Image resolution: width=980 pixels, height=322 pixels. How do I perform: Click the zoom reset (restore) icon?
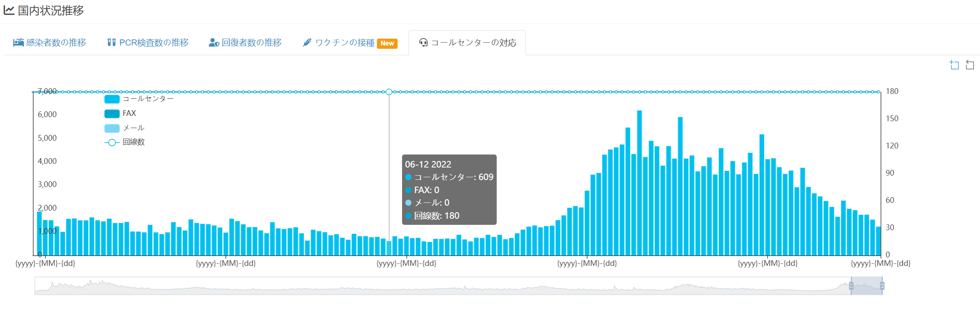coord(970,65)
